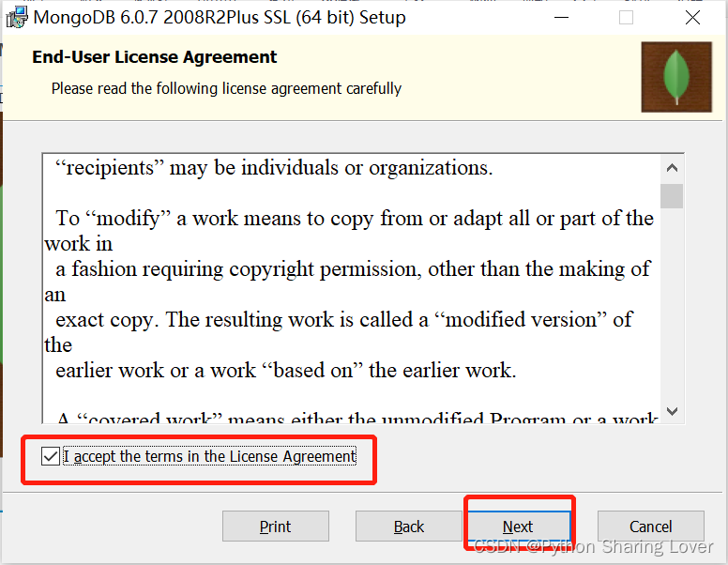The image size is (728, 565).
Task: Click the disabled maximize button
Action: coord(627,18)
